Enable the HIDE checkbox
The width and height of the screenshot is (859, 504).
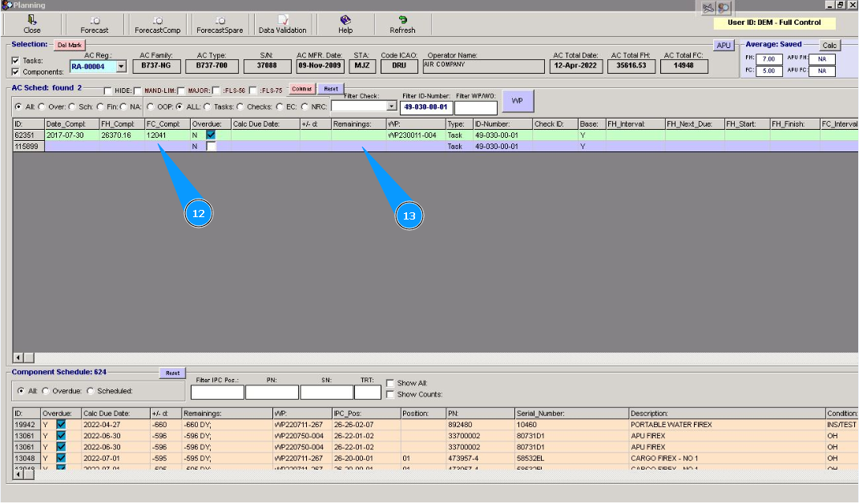(108, 91)
